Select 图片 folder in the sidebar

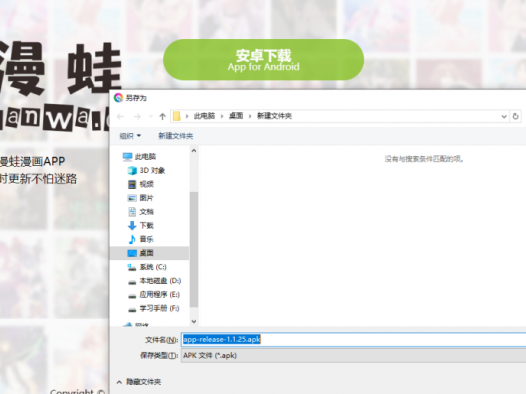(141, 198)
